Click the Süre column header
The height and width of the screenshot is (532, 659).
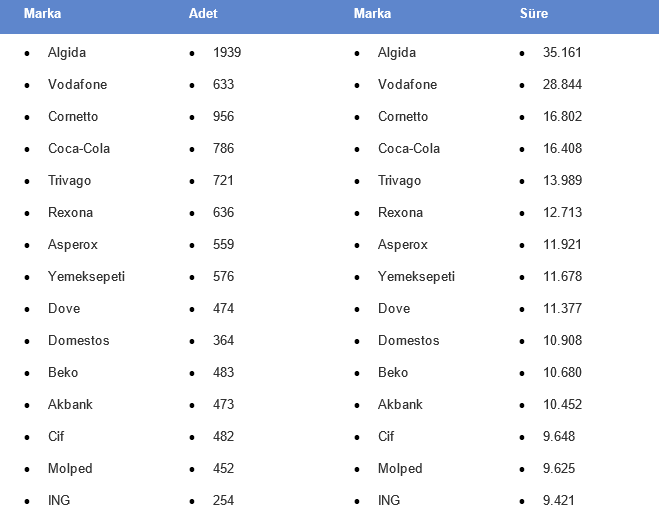pyautogui.click(x=534, y=13)
